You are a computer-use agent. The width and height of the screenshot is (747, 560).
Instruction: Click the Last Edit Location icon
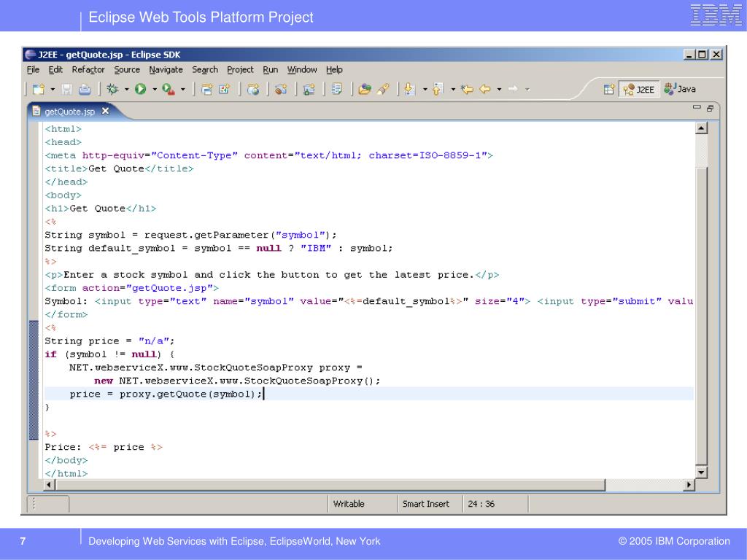(x=467, y=89)
